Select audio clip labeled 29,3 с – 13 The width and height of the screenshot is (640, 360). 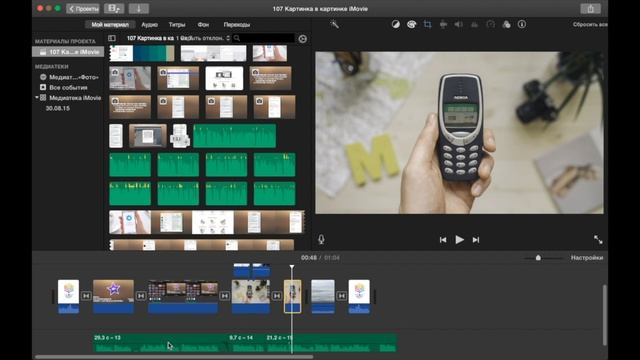[161, 342]
